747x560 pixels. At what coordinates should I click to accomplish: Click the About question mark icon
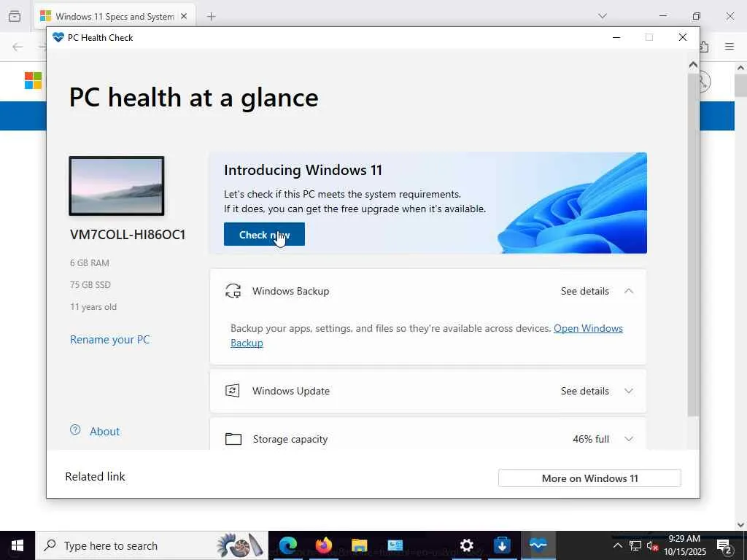75,430
